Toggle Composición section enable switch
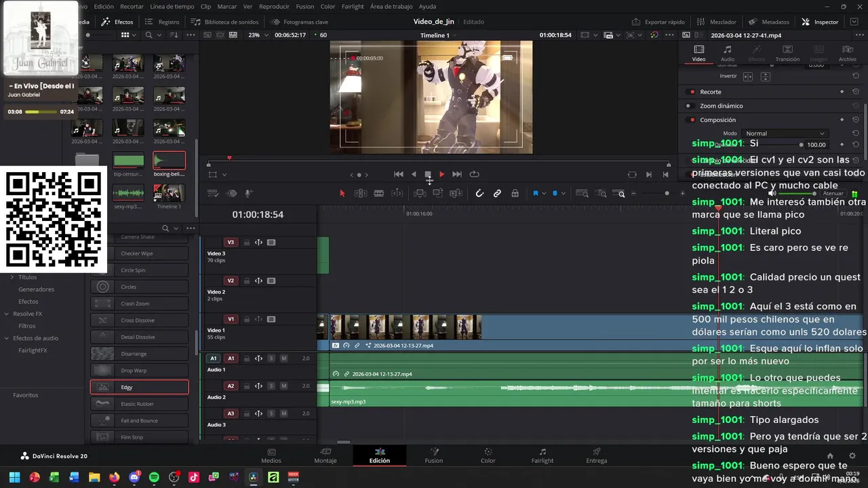 (x=692, y=120)
